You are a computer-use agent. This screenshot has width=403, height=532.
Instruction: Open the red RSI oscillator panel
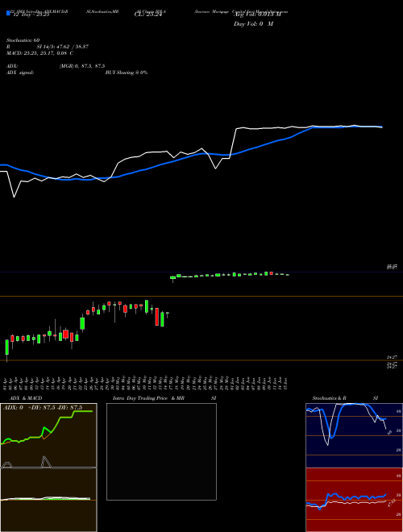point(354,500)
